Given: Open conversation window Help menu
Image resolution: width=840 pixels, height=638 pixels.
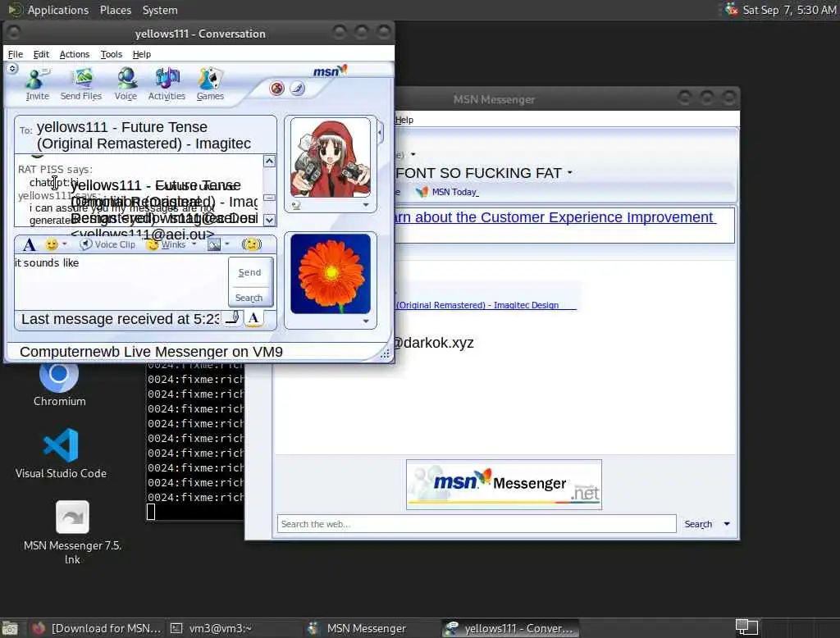Looking at the screenshot, I should [142, 54].
